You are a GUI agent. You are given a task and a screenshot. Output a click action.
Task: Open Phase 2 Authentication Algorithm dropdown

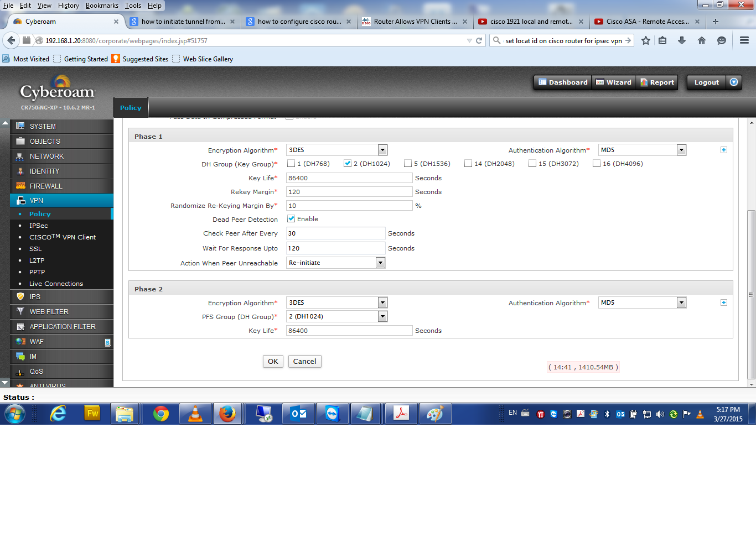point(642,302)
